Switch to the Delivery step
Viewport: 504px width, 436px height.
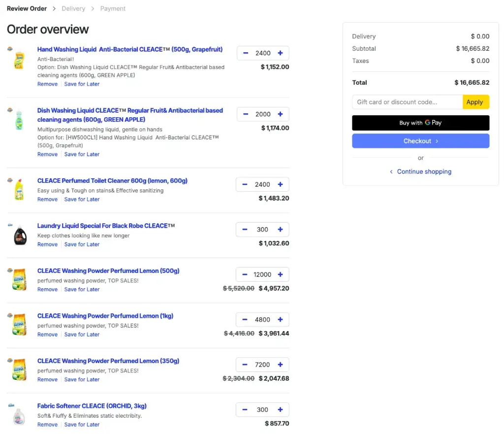click(x=73, y=8)
